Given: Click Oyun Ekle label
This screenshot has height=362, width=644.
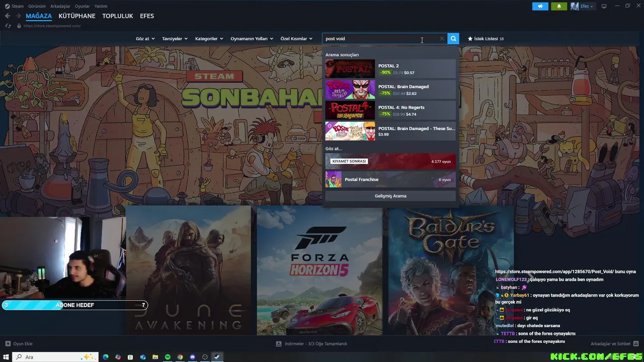Looking at the screenshot, I should [23, 344].
